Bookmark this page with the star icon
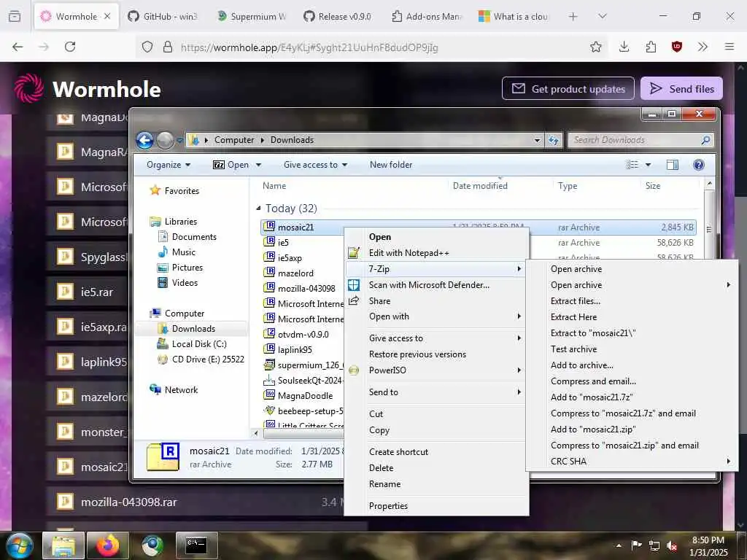 click(x=595, y=47)
